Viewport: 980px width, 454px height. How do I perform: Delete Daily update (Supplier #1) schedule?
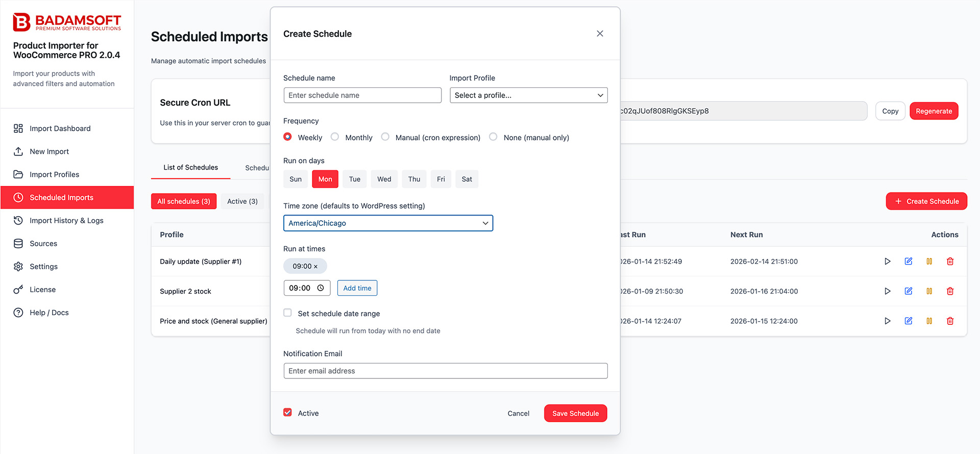click(x=950, y=261)
